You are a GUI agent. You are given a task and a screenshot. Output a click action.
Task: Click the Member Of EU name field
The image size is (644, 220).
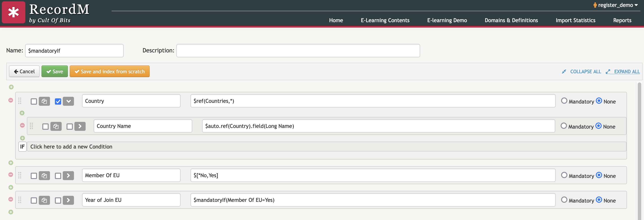[x=131, y=175]
